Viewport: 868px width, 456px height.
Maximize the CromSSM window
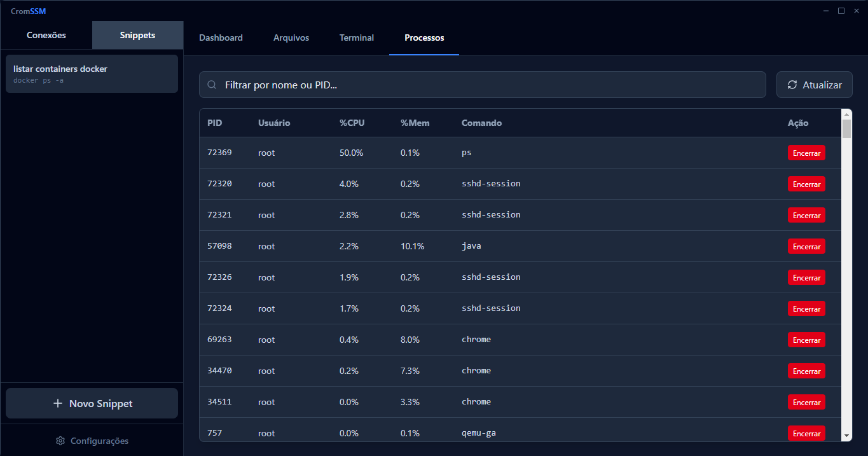[841, 11]
